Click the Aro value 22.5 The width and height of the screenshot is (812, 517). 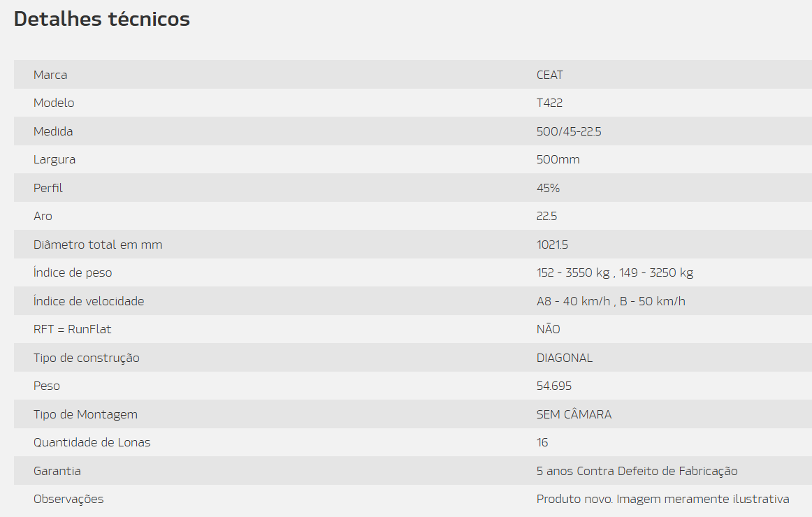pyautogui.click(x=547, y=217)
